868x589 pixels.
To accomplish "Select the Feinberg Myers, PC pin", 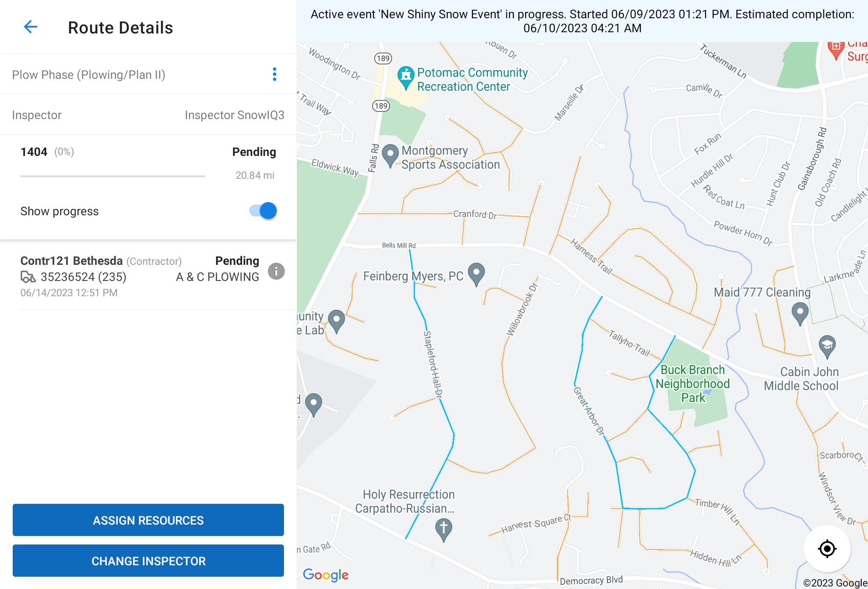I will point(476,273).
